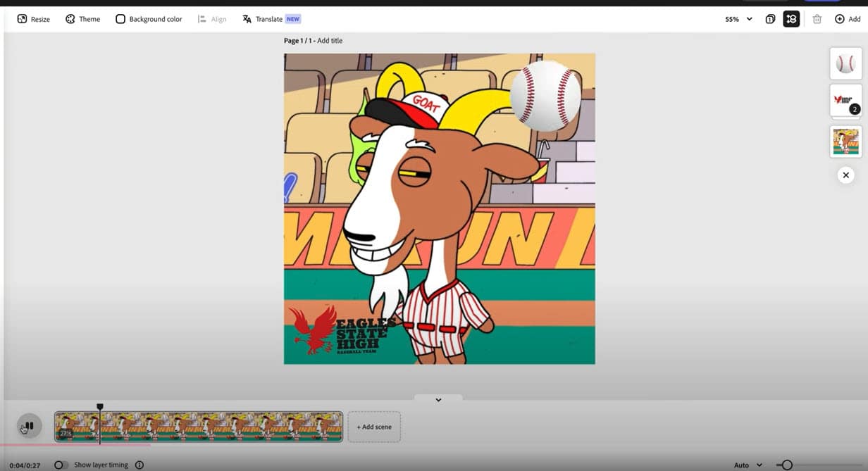Image resolution: width=868 pixels, height=471 pixels.
Task: Select the goat background layer thumbnail
Action: [x=845, y=142]
